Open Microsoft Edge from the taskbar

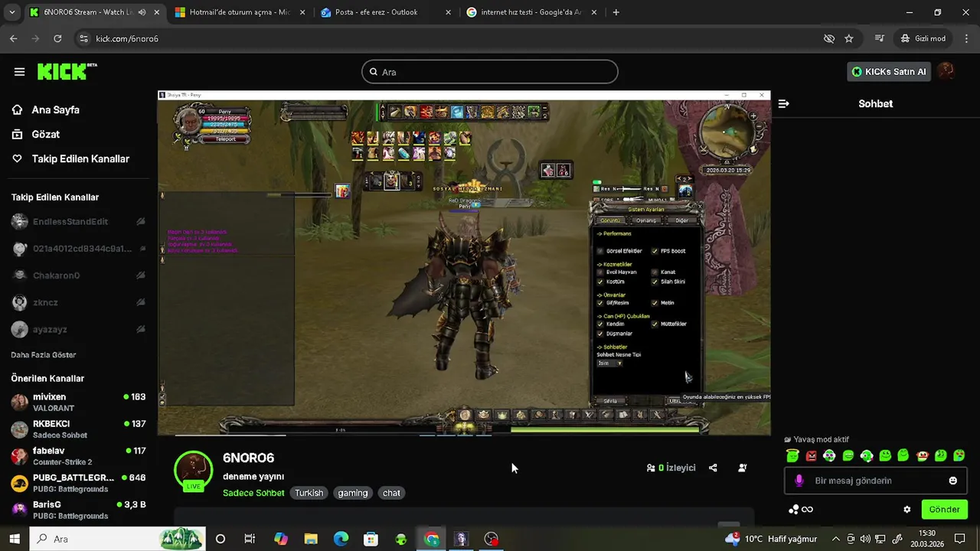[x=341, y=539]
